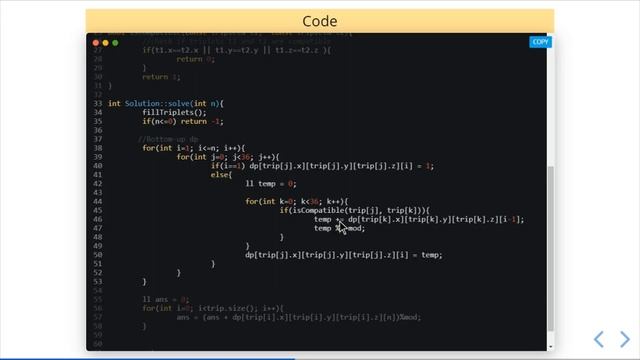Click 'dp[trip[j].x][trip[j].y][trip[j].z][i] = temp;' on line 50
Viewport: 640px width, 360px height.
(344, 255)
